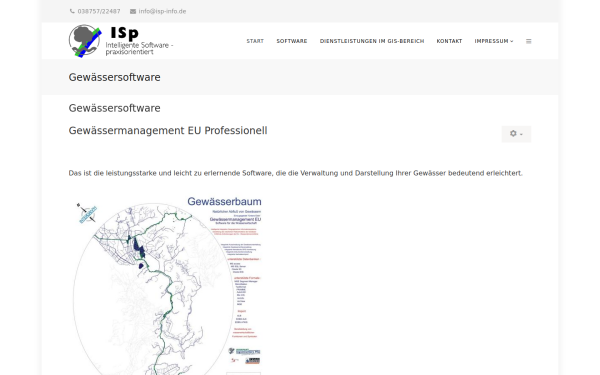
Task: Click the paragraph starting 'Das ist die leistungsstarke'
Action: (x=295, y=173)
